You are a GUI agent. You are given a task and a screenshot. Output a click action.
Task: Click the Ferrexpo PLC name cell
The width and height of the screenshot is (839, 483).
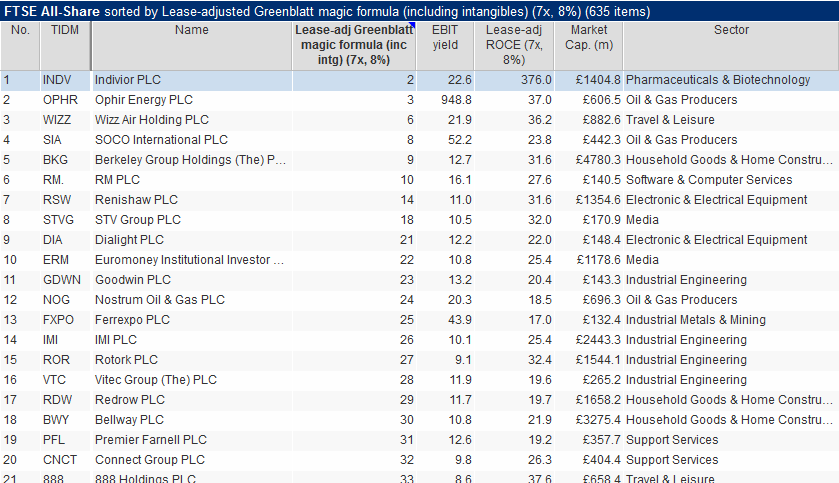[x=192, y=320]
